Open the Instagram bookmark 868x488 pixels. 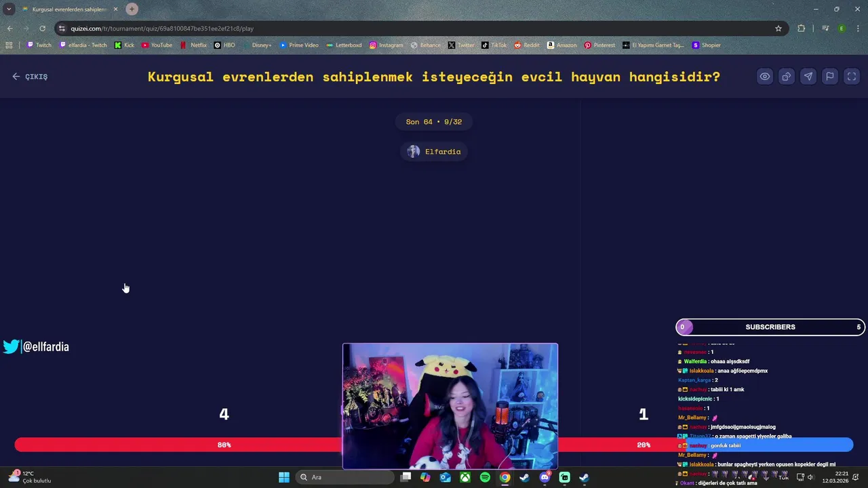pos(387,45)
